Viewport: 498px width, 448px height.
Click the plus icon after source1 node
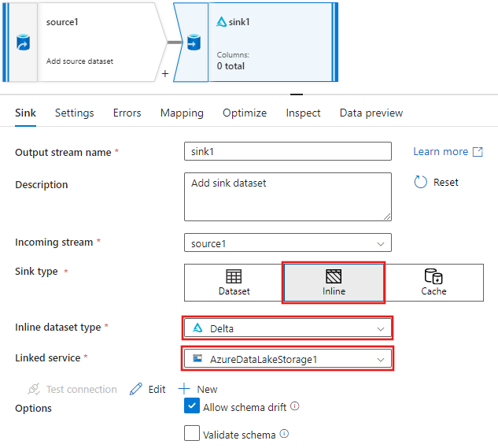pos(165,74)
